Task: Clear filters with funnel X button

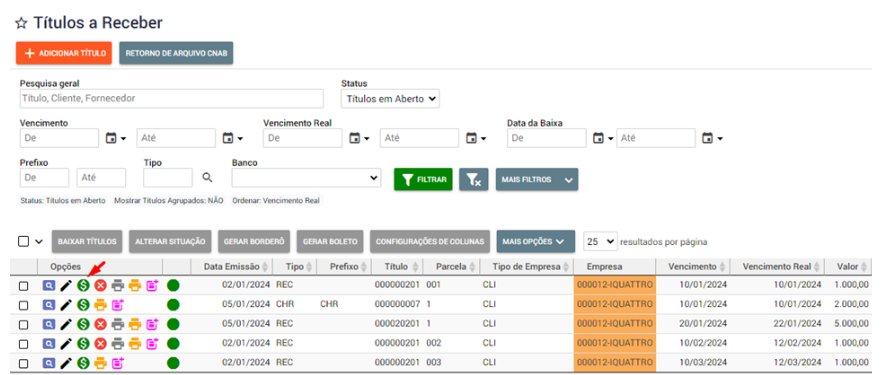Action: click(x=474, y=179)
